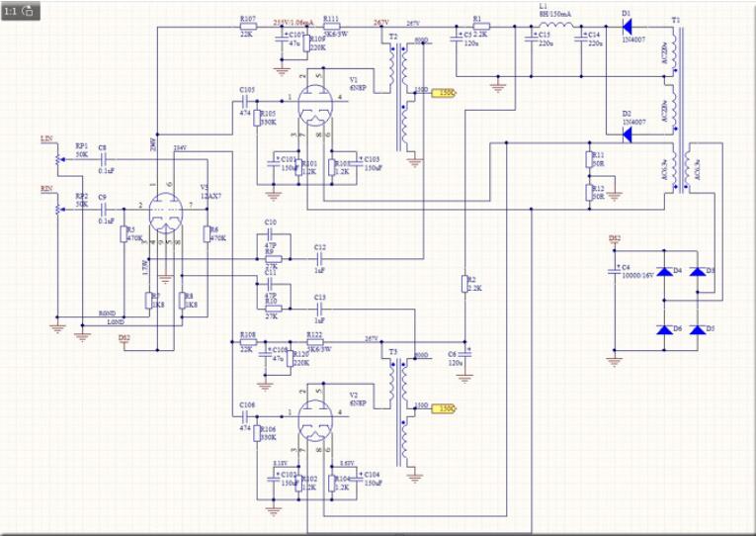The width and height of the screenshot is (756, 536).
Task: Click the T1 power transformer label
Action: [676, 20]
